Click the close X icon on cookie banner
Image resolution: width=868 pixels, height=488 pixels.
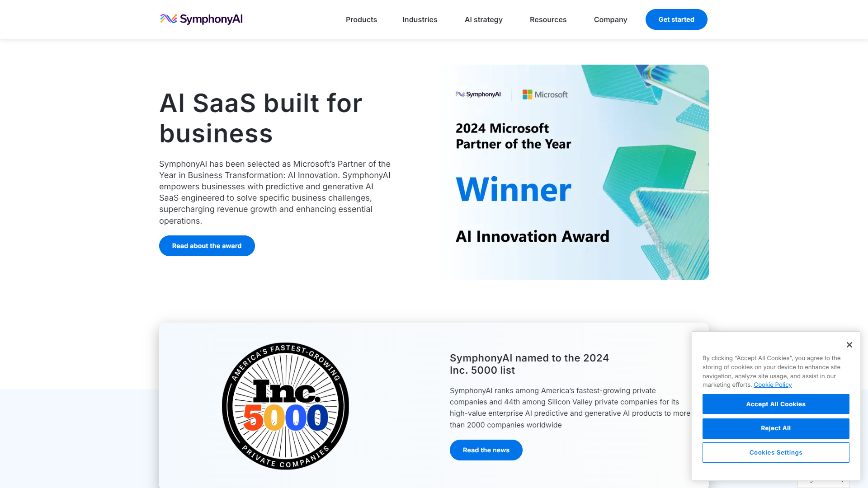pyautogui.click(x=849, y=344)
